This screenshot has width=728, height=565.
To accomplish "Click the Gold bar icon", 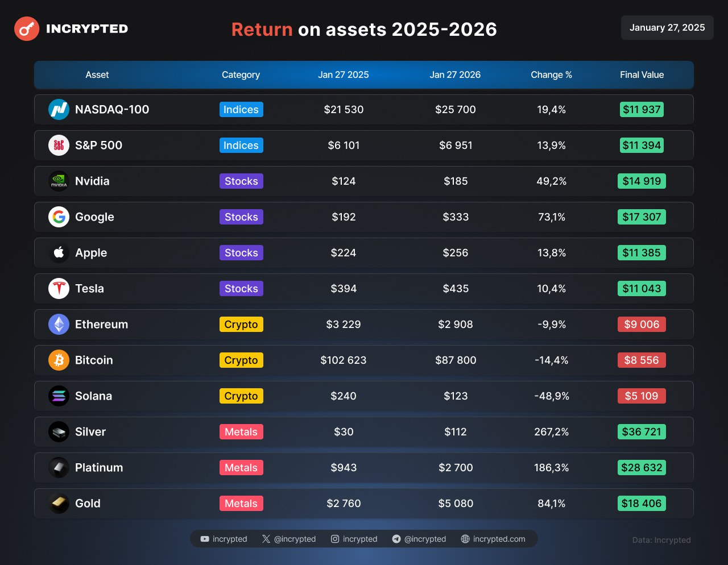I will [x=59, y=504].
